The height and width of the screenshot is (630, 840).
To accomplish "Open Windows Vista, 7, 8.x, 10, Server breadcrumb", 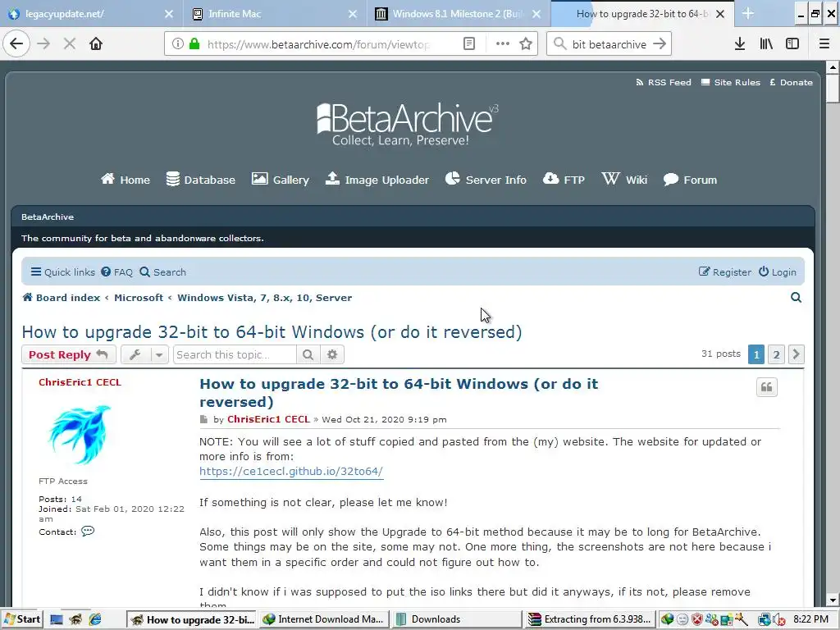I will coord(265,298).
